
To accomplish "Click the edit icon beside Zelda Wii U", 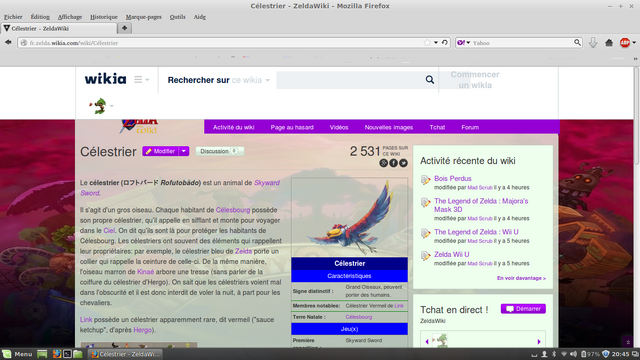I will 425,256.
